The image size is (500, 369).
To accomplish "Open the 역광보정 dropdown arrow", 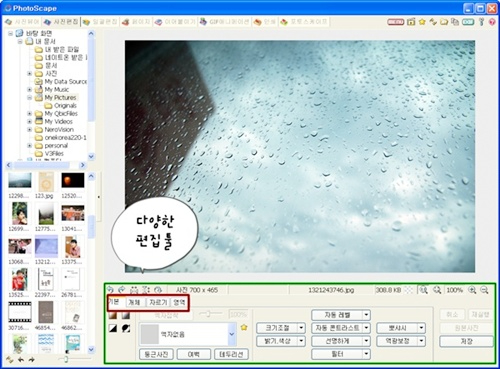I will [422, 341].
